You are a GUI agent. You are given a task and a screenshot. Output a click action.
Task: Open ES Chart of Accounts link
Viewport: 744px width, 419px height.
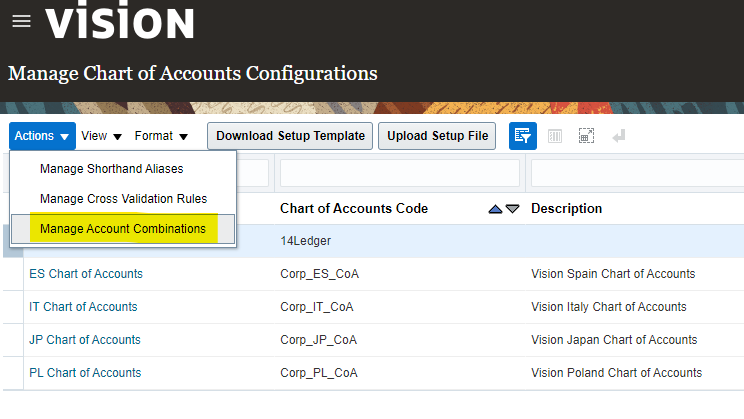pyautogui.click(x=86, y=274)
